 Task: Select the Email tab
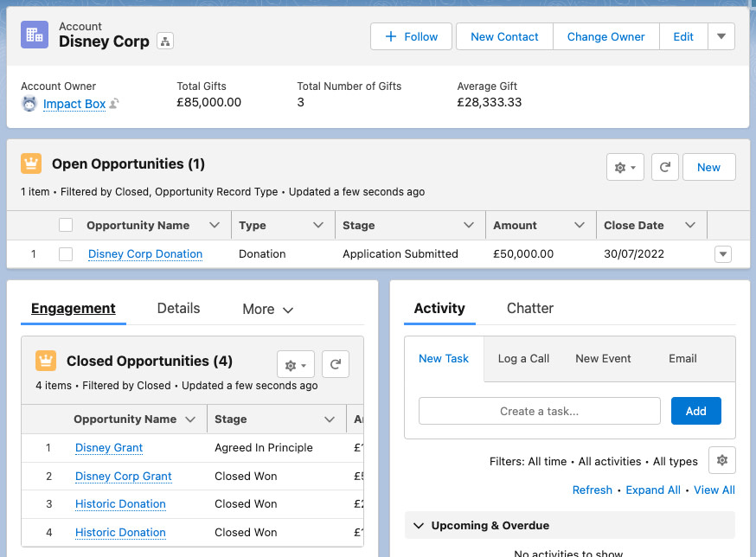[x=682, y=359]
